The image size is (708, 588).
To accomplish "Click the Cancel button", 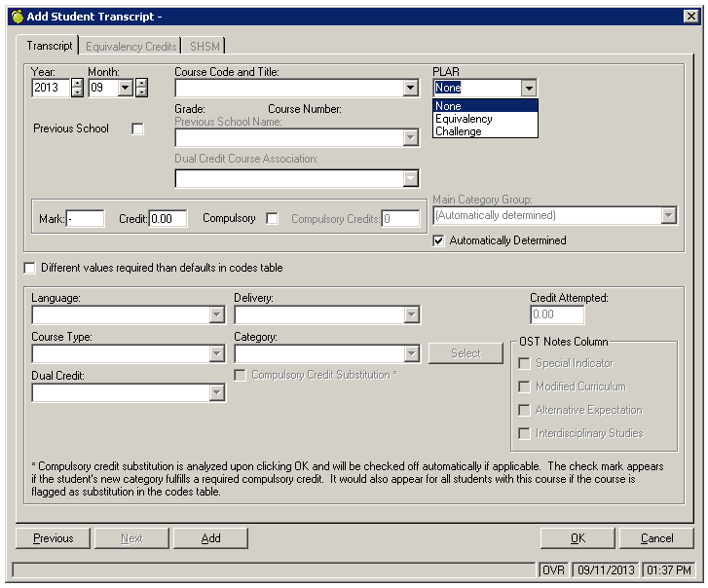I will pyautogui.click(x=657, y=538).
